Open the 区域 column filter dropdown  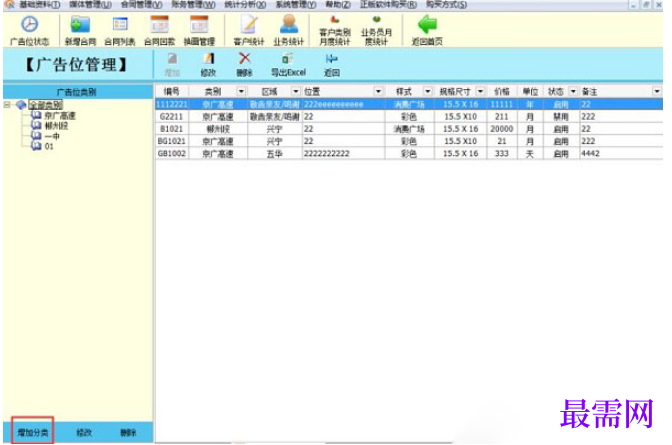tap(296, 91)
